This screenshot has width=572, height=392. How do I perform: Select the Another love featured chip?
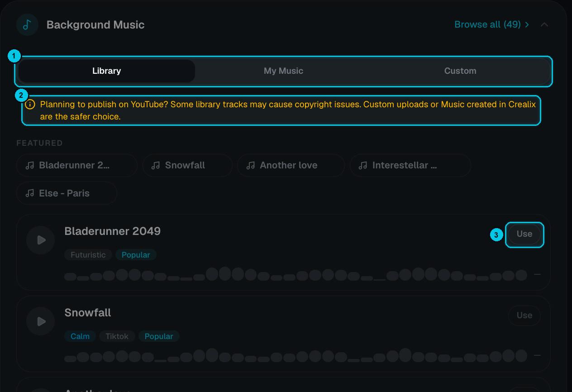click(291, 165)
